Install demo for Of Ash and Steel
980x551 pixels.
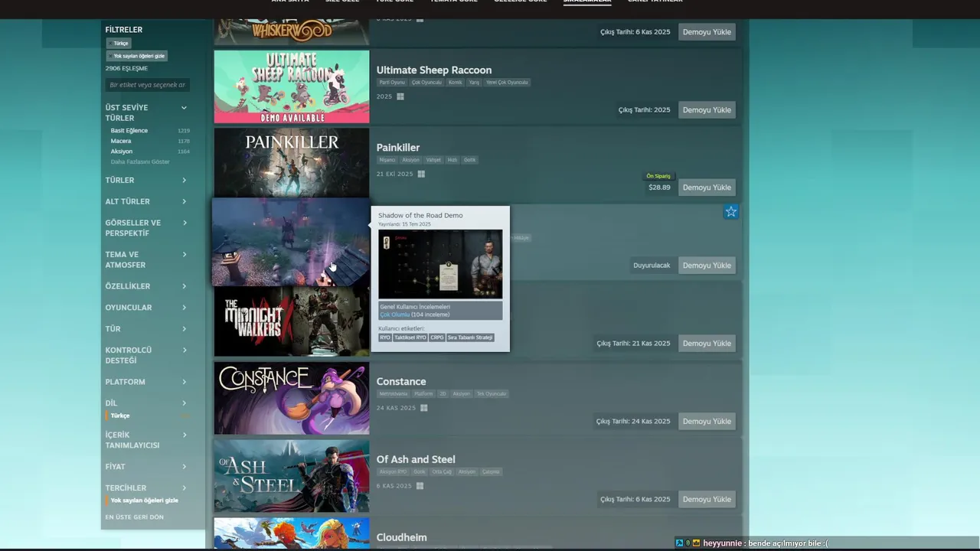pyautogui.click(x=707, y=500)
